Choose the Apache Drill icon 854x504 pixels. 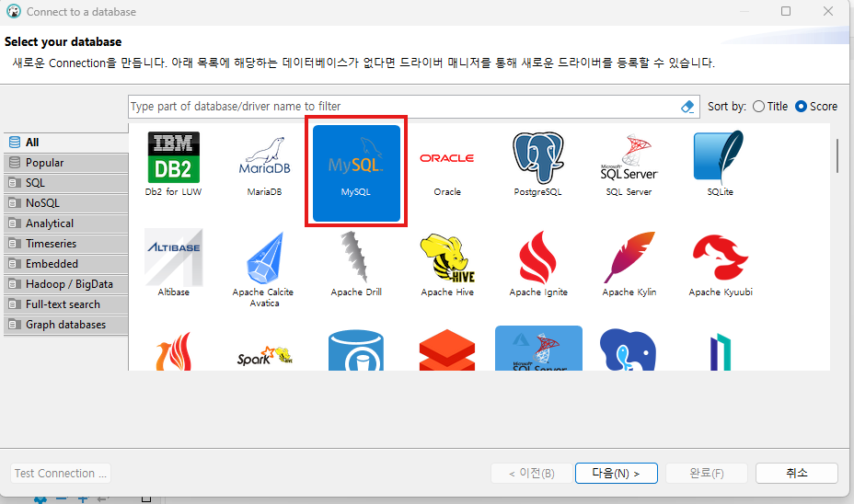tap(355, 257)
